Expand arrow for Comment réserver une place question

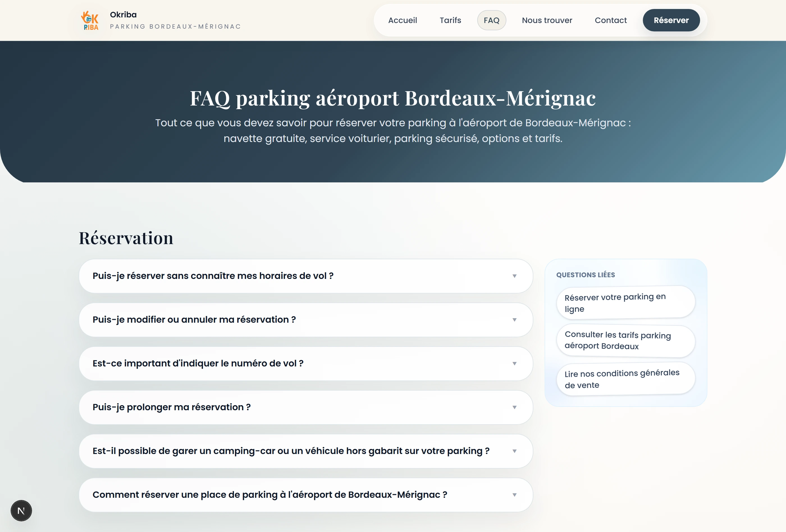515,495
